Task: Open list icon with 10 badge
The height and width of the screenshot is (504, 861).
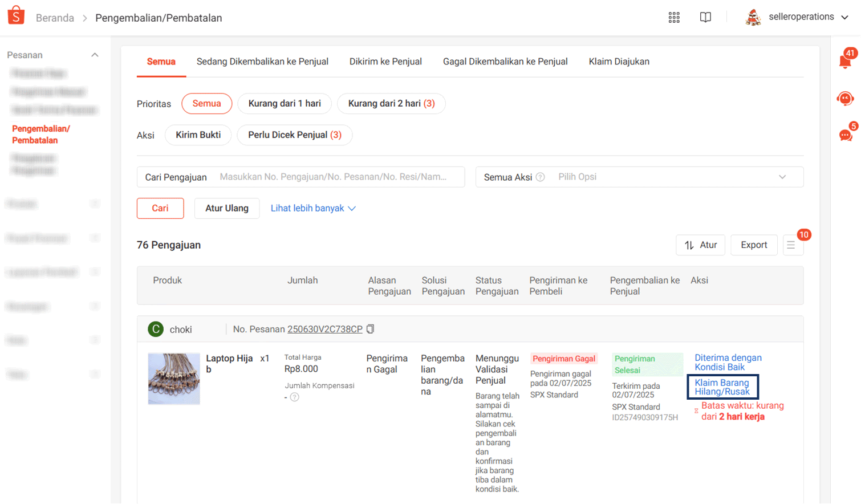Action: tap(792, 245)
